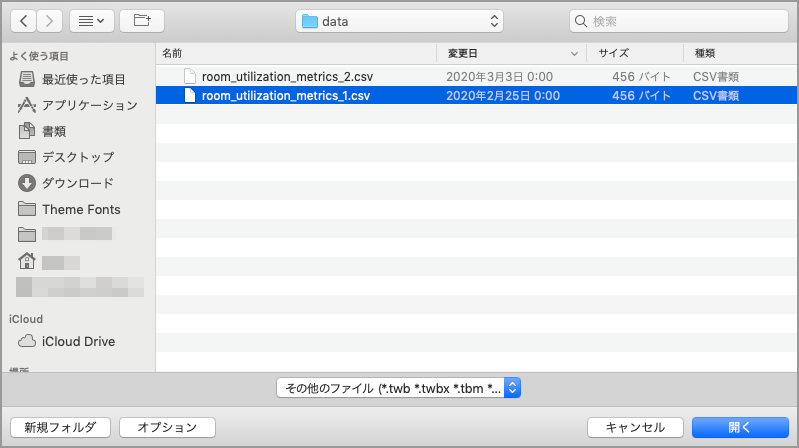Screen dimensions: 799x448
Task: Open アプリケーション in sidebar
Action: tap(90, 105)
